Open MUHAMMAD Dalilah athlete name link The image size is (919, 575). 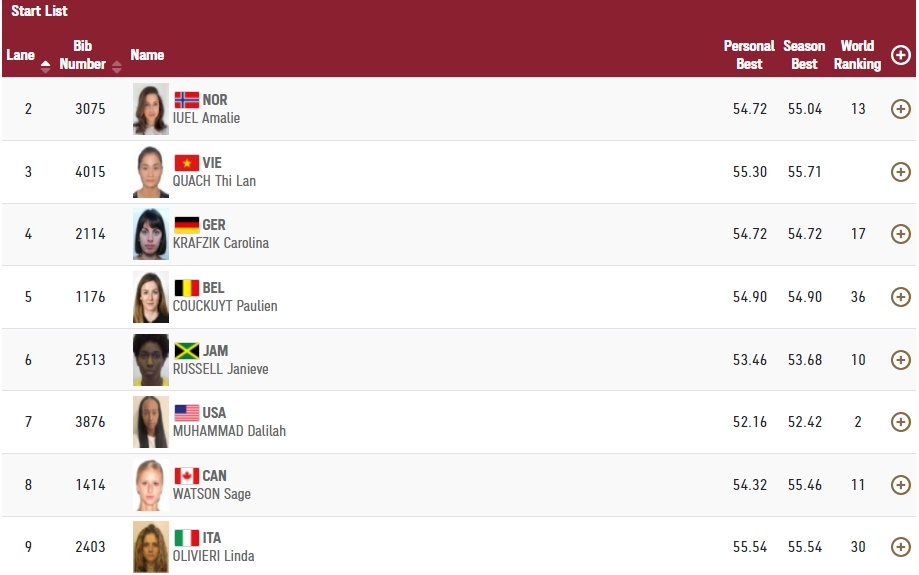click(229, 431)
